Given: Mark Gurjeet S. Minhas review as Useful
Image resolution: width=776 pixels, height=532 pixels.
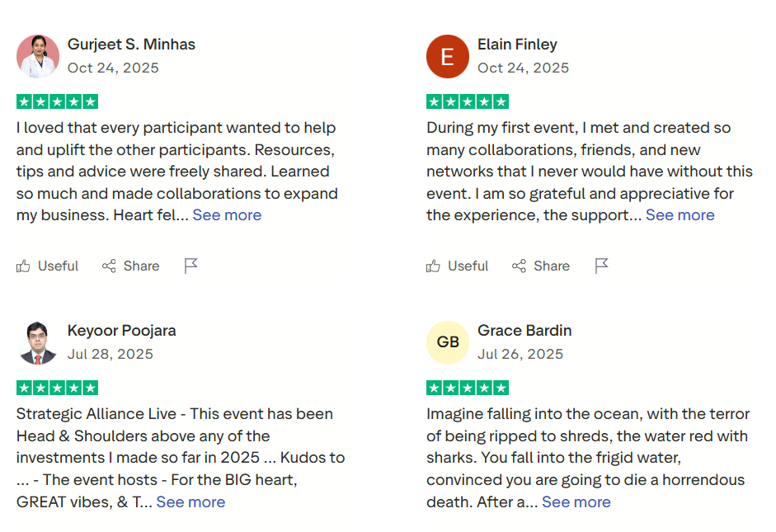Looking at the screenshot, I should coord(48,266).
